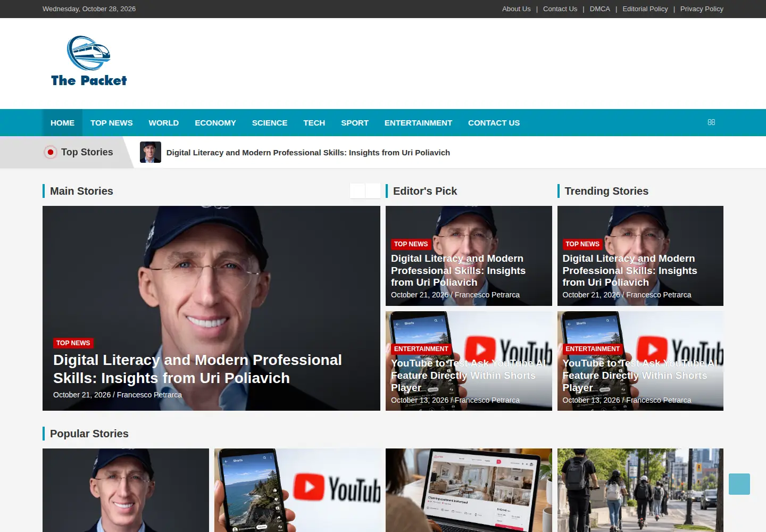Open the laptop apartment listing thumbnail in Popular Stories
766x532 pixels.
point(469,490)
